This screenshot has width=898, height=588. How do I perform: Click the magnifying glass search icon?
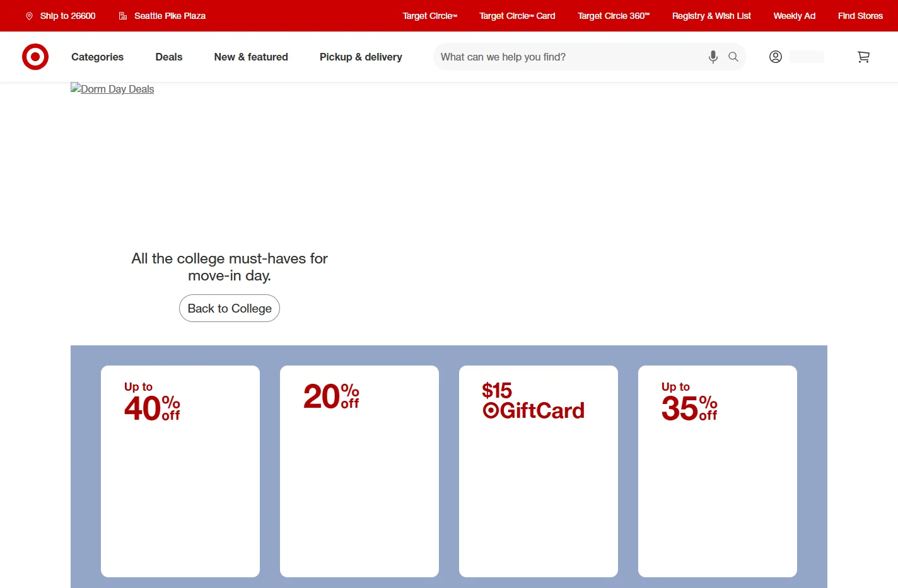click(733, 57)
